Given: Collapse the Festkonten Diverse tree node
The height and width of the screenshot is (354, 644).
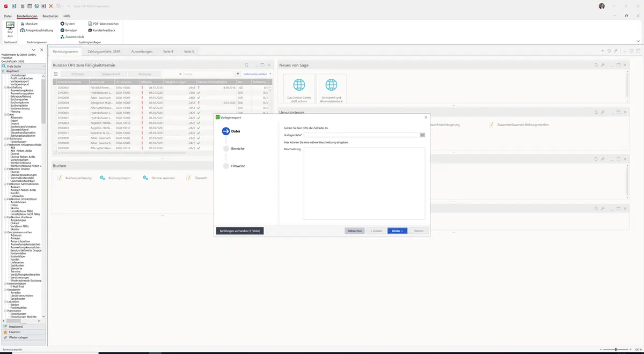Looking at the screenshot, I should [x=5, y=168].
